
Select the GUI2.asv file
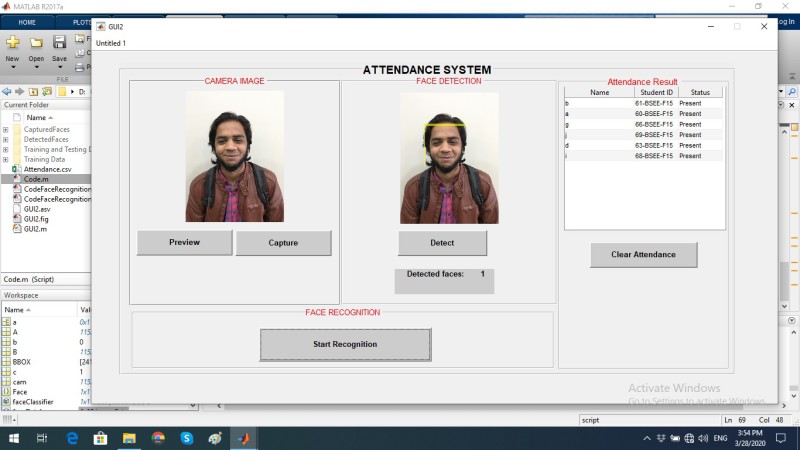pyautogui.click(x=37, y=209)
